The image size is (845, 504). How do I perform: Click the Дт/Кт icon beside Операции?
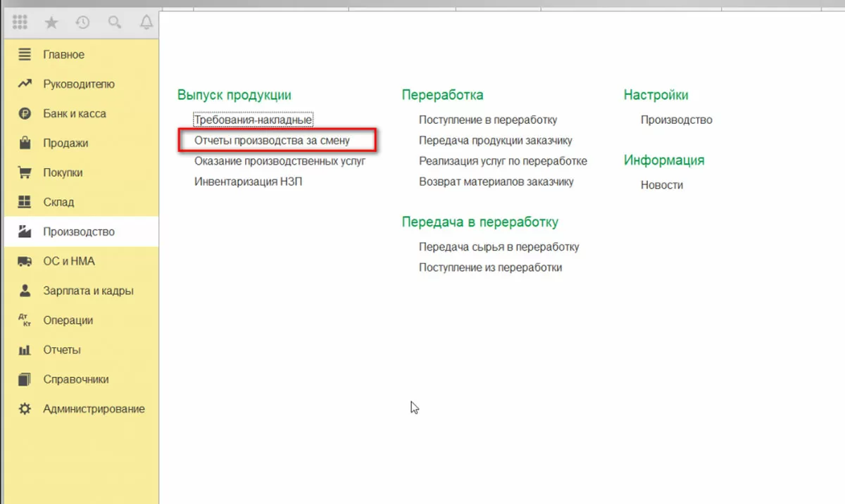(x=25, y=320)
